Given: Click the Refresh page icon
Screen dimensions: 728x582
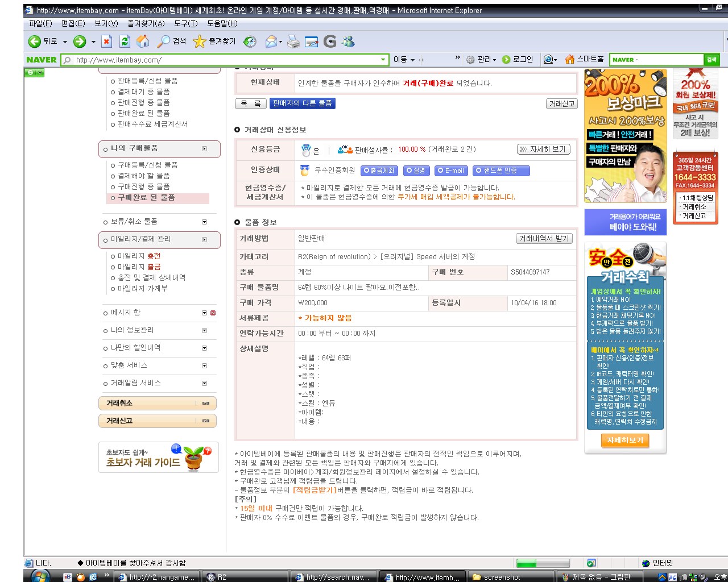Looking at the screenshot, I should click(x=125, y=41).
